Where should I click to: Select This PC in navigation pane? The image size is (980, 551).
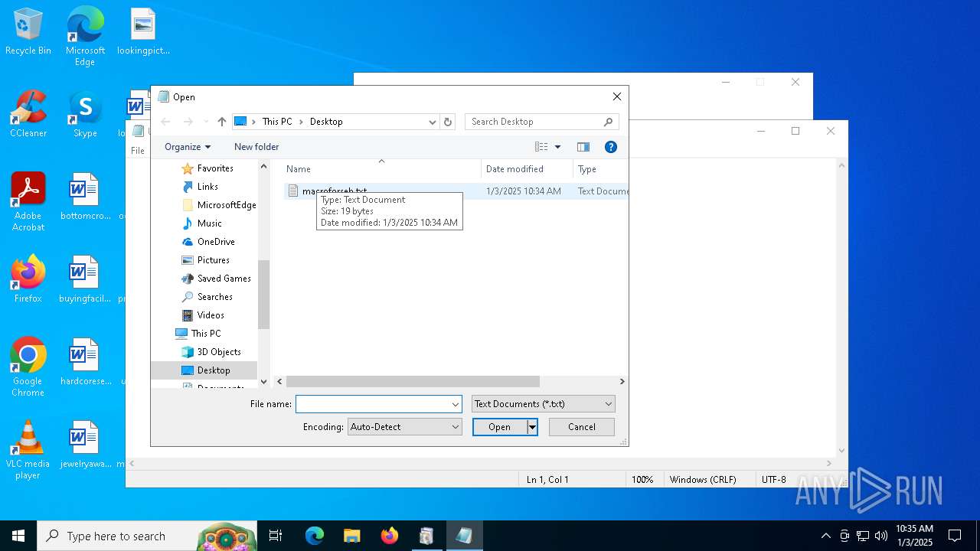click(x=206, y=334)
